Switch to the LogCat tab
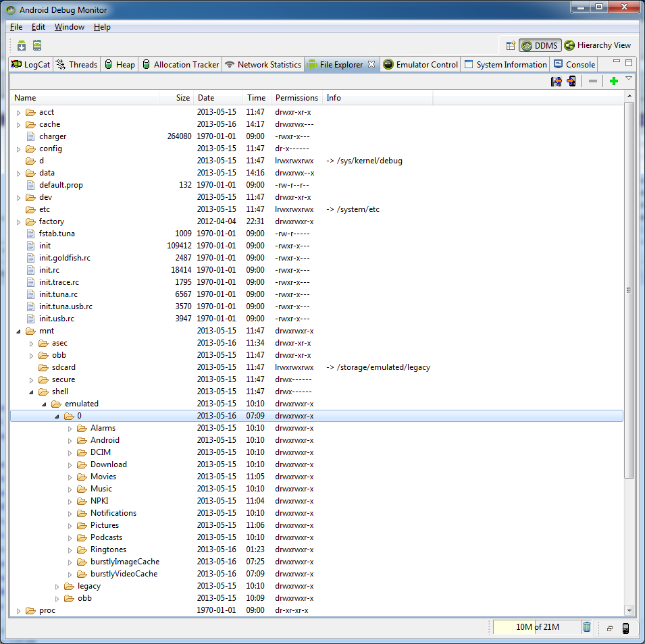The height and width of the screenshot is (644, 645). click(x=31, y=65)
